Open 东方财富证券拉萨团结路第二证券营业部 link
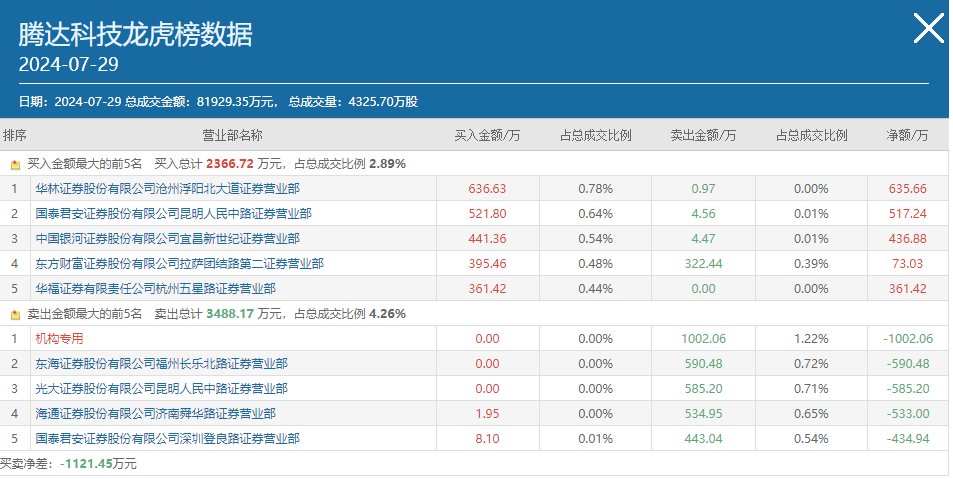953x479 pixels. point(179,264)
